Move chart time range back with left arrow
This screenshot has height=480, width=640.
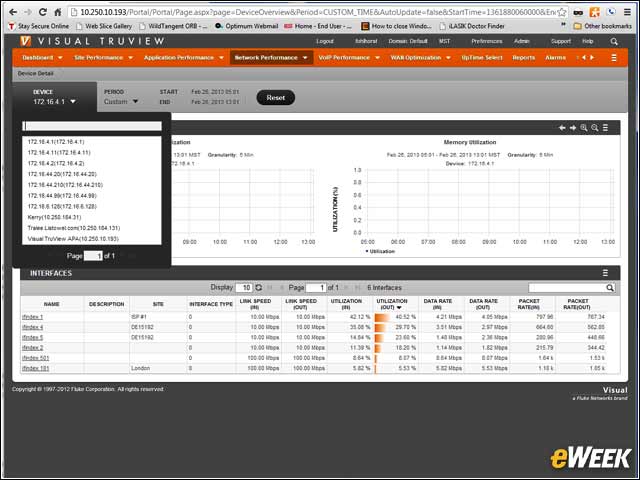point(562,128)
